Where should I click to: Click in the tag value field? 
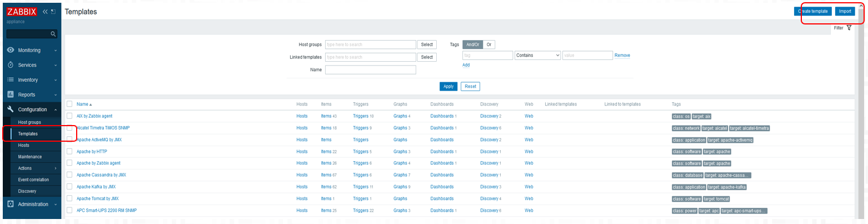[x=587, y=56]
